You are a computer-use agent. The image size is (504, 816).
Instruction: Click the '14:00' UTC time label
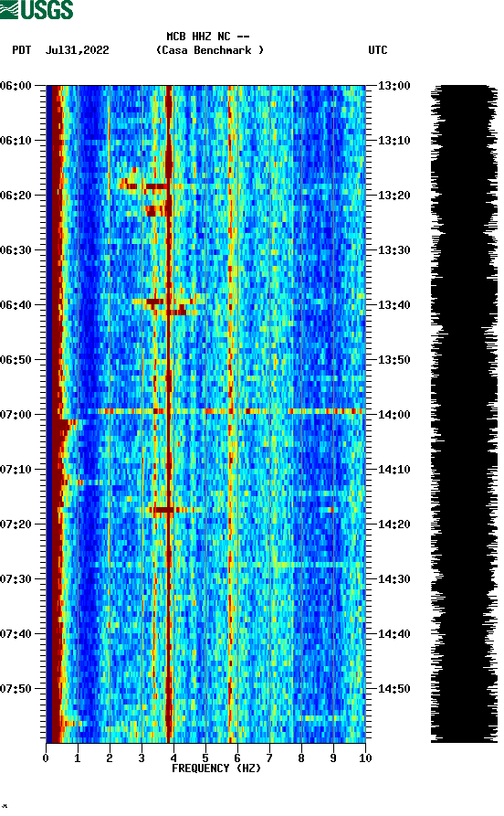click(x=394, y=415)
